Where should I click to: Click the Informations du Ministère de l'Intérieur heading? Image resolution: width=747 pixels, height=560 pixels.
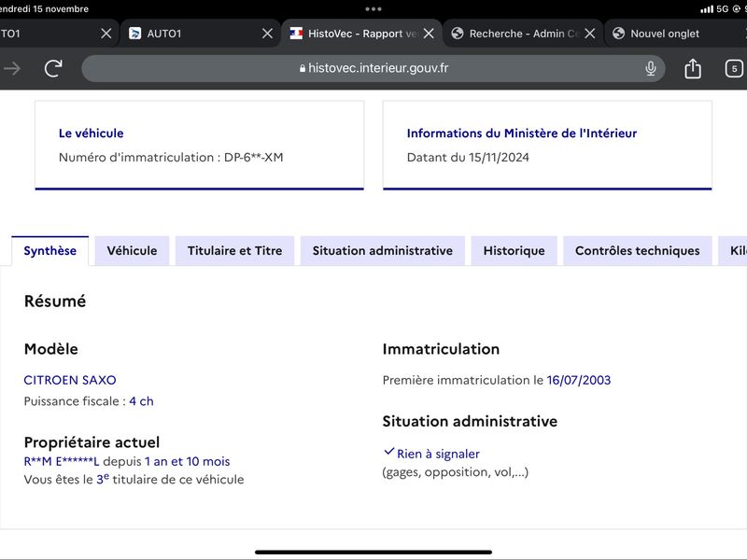(x=522, y=133)
